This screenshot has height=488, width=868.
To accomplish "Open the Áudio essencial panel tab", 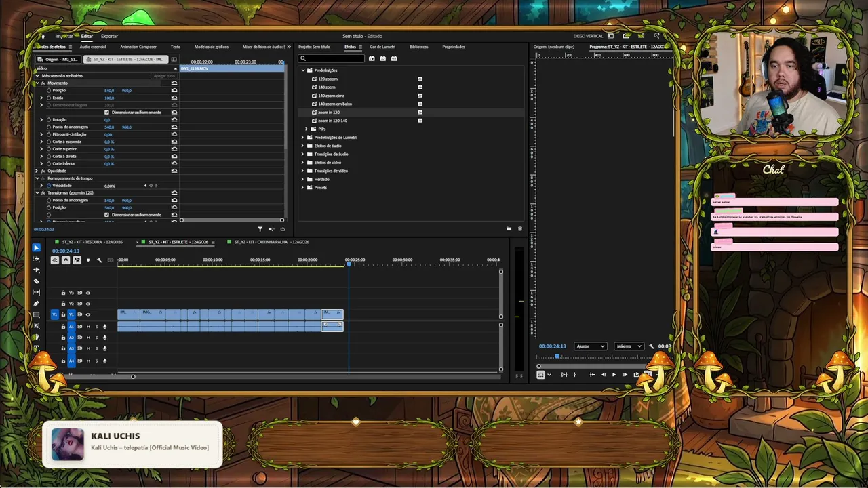I will [x=93, y=47].
